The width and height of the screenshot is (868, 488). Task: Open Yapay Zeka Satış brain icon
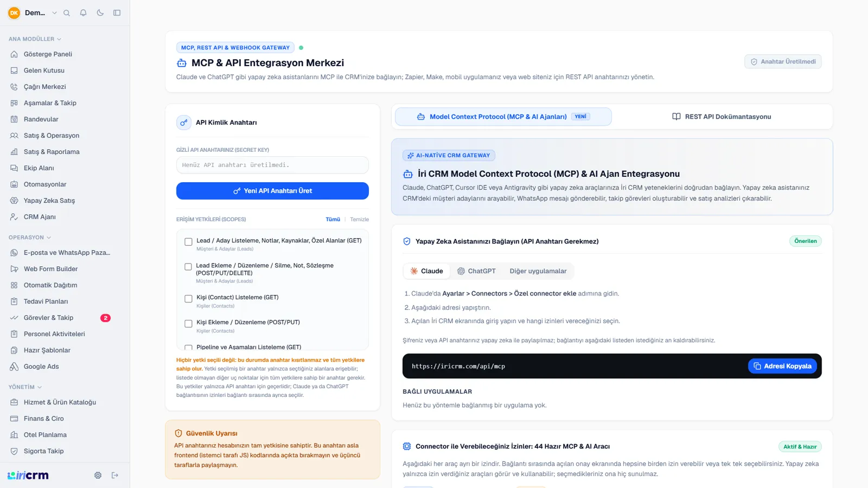[x=14, y=201]
